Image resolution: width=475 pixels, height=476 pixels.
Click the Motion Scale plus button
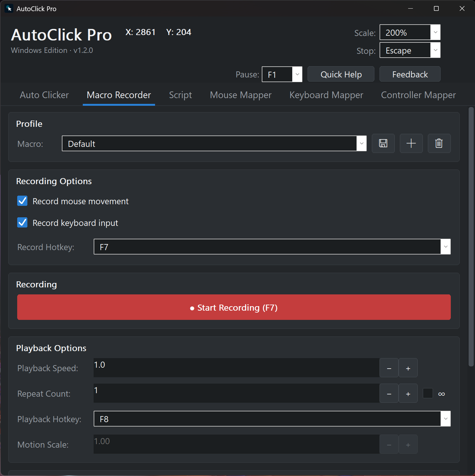tap(408, 444)
